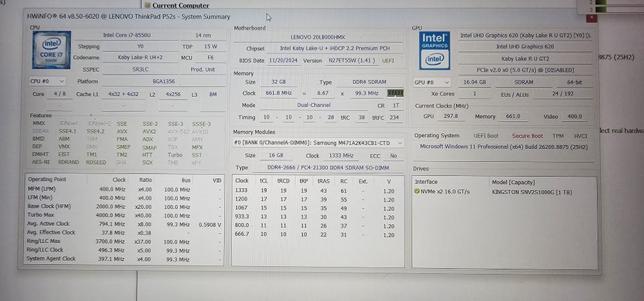Viewport: 644px width, 301px height.
Task: Click the memory Size value 32 GB
Action: 278,82
